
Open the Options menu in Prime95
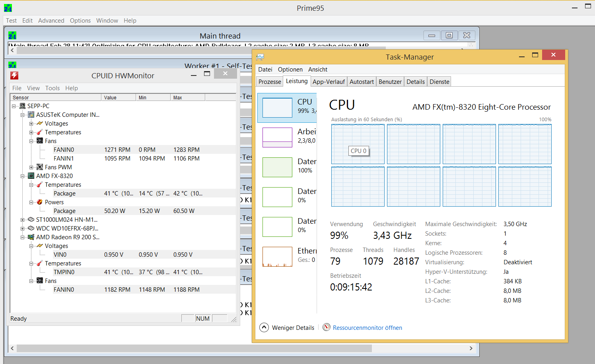tap(80, 21)
